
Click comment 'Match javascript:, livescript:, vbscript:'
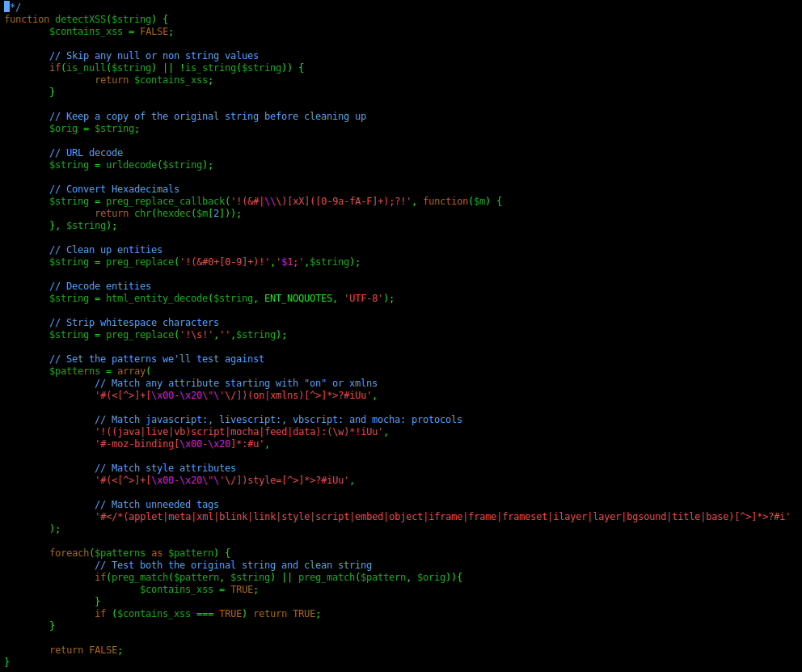click(278, 420)
